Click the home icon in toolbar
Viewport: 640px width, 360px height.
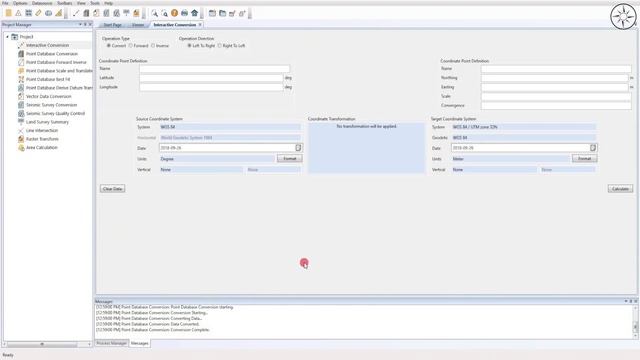pos(195,13)
